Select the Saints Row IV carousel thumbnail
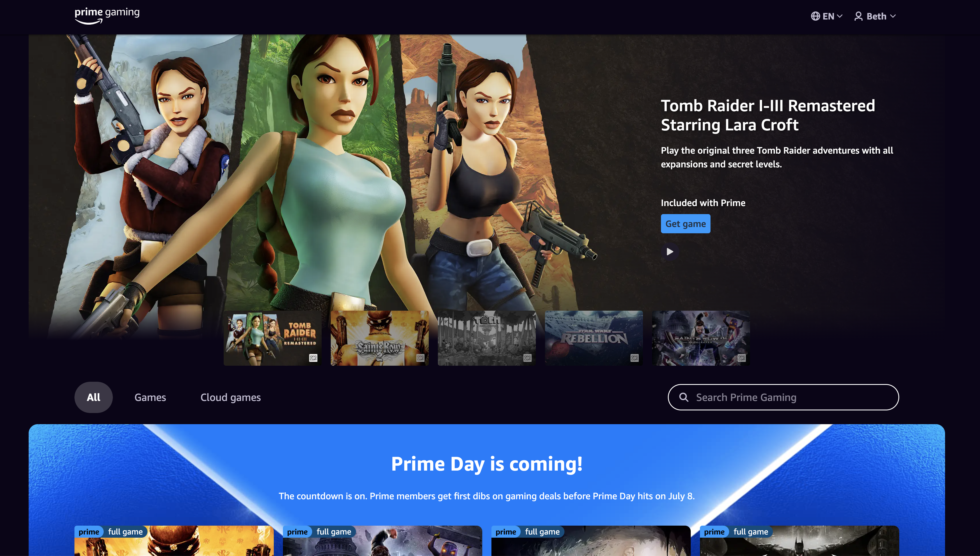The width and height of the screenshot is (980, 556). (701, 338)
